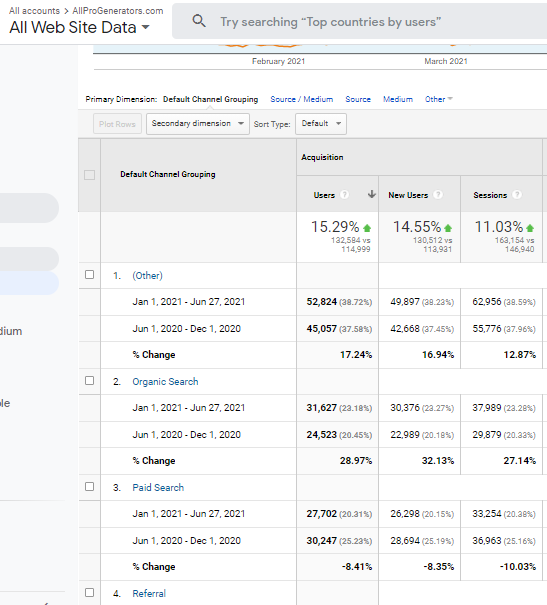Screen dimensions: 547x605
Task: Open the Sort Type Default dropdown
Action: tap(321, 123)
